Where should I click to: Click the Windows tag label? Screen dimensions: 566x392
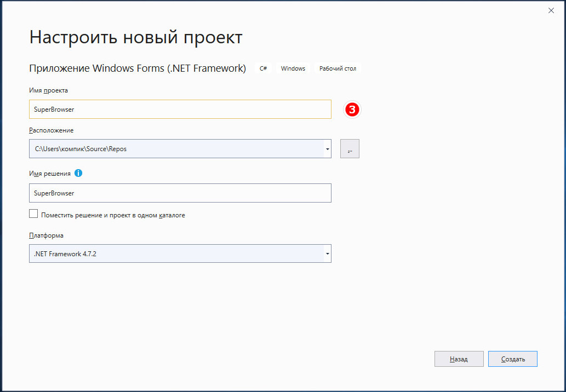coord(293,68)
